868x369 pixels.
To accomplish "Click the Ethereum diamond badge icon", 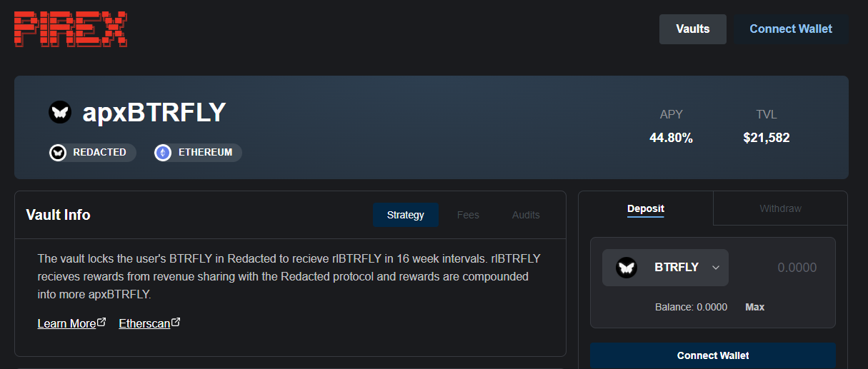I will tap(163, 152).
